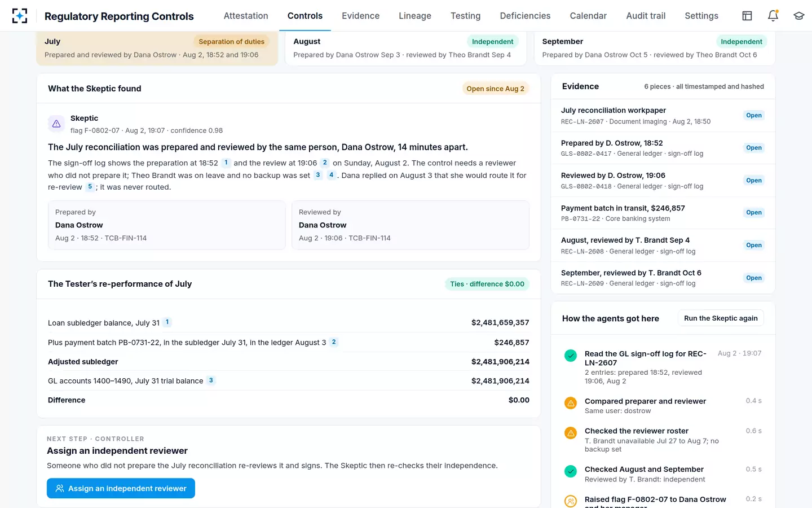Click Run the Skeptic again
Image resolution: width=812 pixels, height=508 pixels.
721,318
